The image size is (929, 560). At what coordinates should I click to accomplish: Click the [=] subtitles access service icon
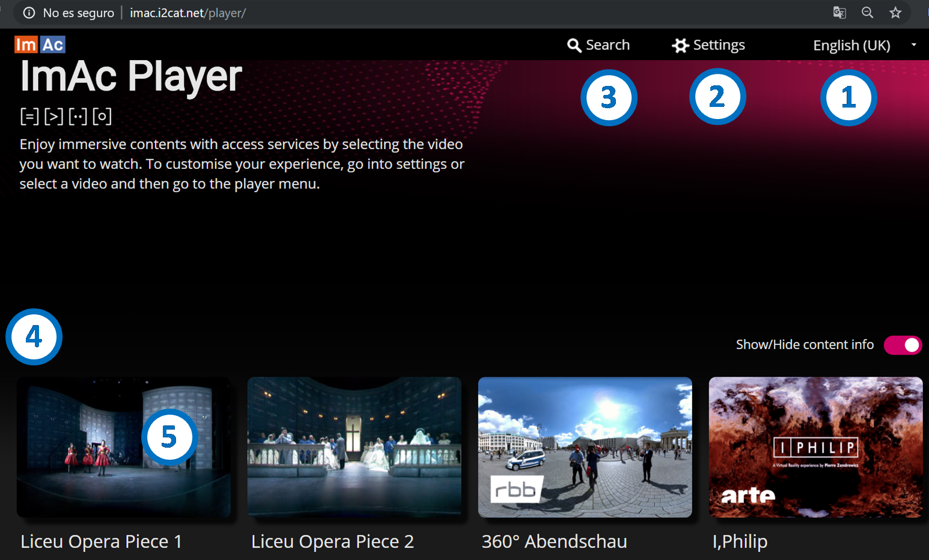(x=29, y=116)
